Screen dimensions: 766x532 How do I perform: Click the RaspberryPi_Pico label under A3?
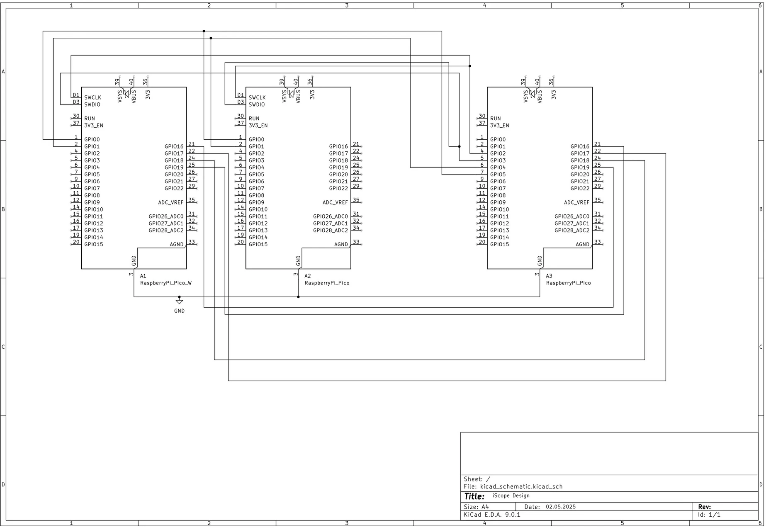569,283
